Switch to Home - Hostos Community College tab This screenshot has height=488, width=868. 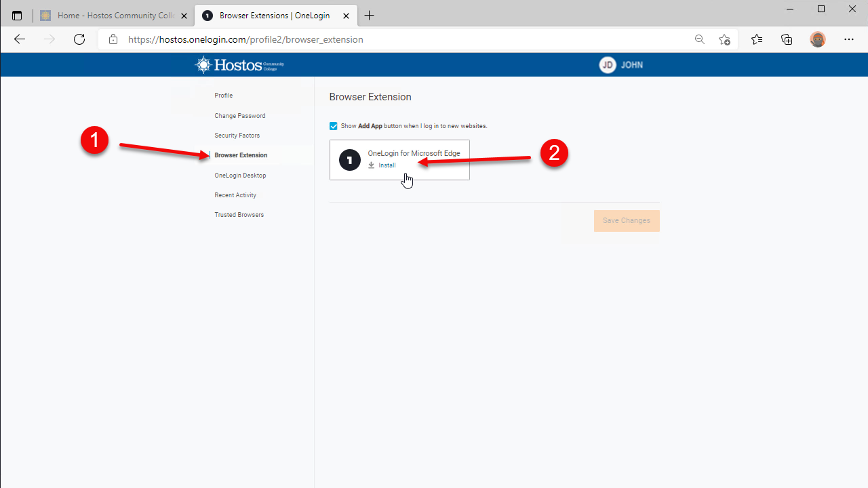point(108,16)
